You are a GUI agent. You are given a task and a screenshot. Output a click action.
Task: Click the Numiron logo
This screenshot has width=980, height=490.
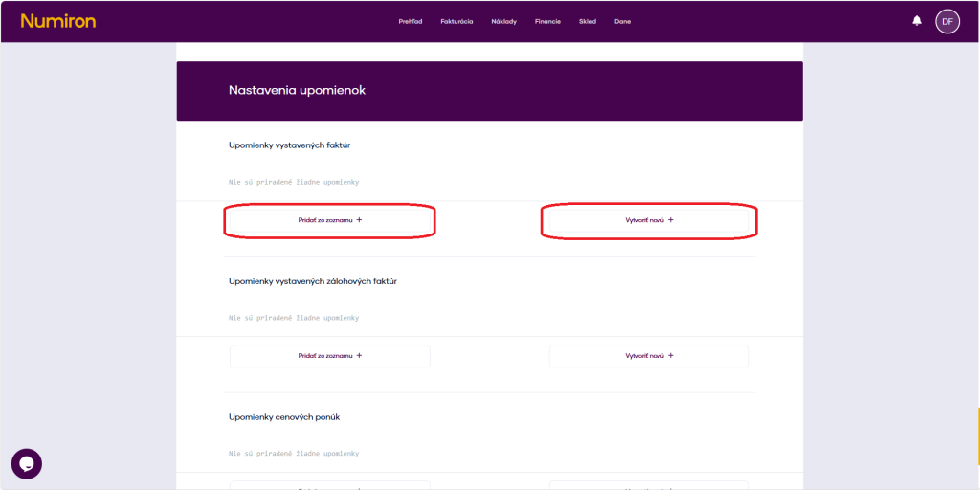[58, 21]
